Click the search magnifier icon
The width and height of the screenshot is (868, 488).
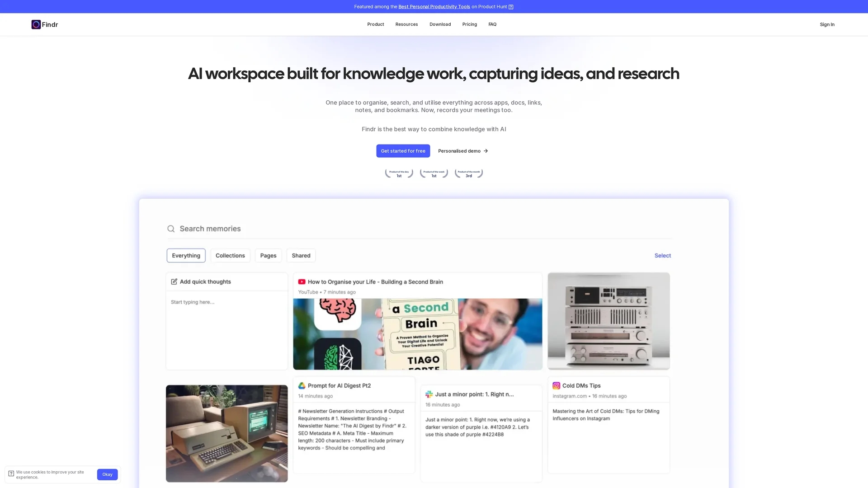point(171,229)
